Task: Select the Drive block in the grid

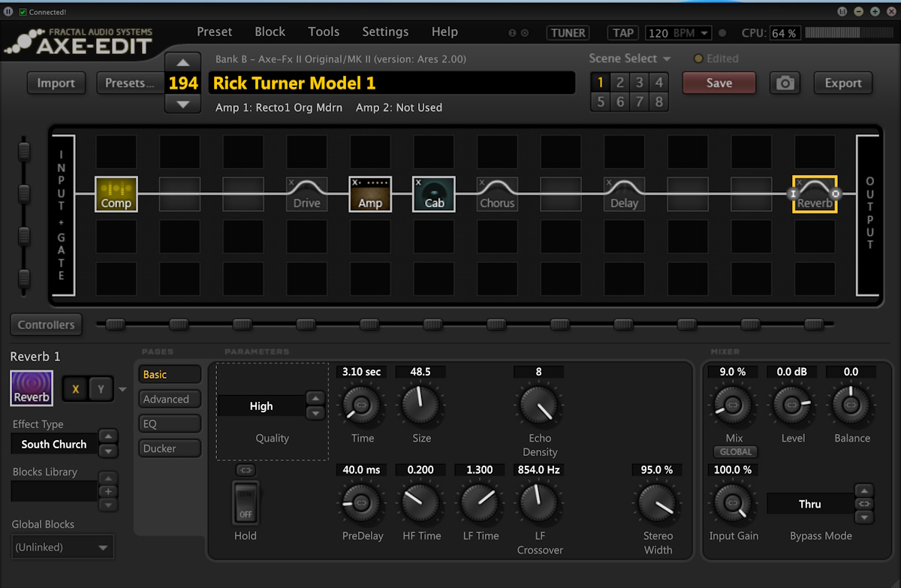Action: pyautogui.click(x=306, y=194)
